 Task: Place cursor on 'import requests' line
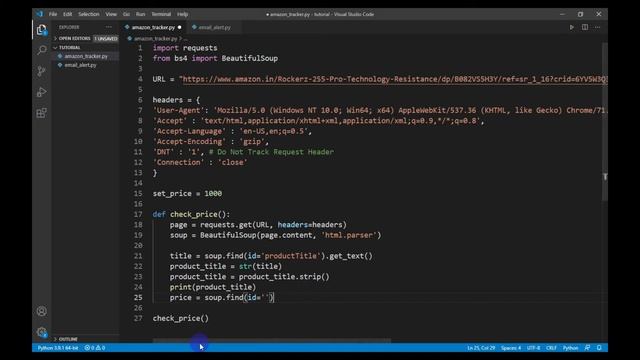185,48
